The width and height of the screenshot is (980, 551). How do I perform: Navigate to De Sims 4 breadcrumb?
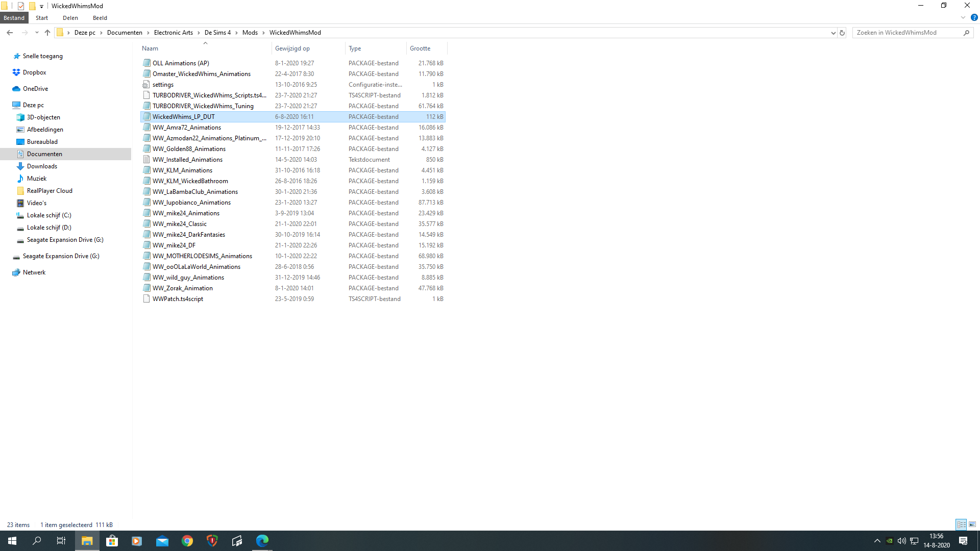[x=217, y=33]
